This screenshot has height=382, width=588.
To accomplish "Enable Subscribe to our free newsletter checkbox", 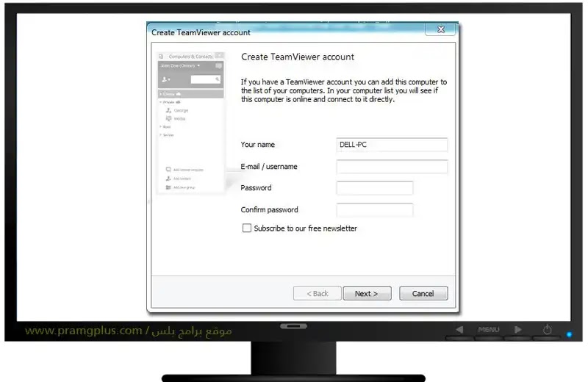I will [x=247, y=228].
